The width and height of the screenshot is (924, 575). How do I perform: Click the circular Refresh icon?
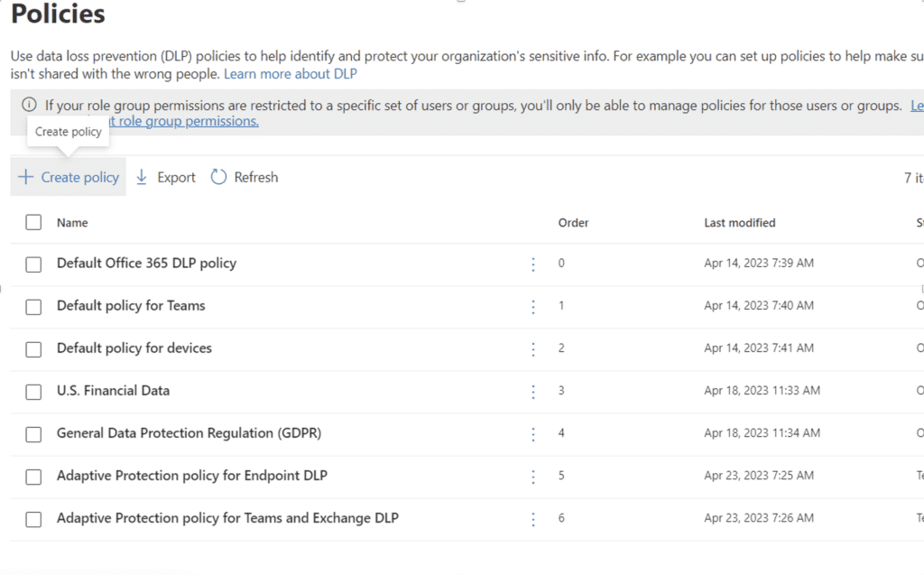[x=218, y=177]
